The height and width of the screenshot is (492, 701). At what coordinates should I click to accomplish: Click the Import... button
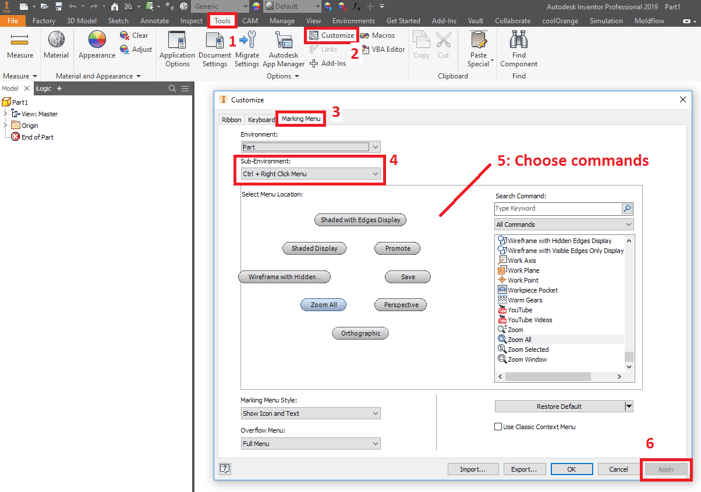pyautogui.click(x=473, y=469)
